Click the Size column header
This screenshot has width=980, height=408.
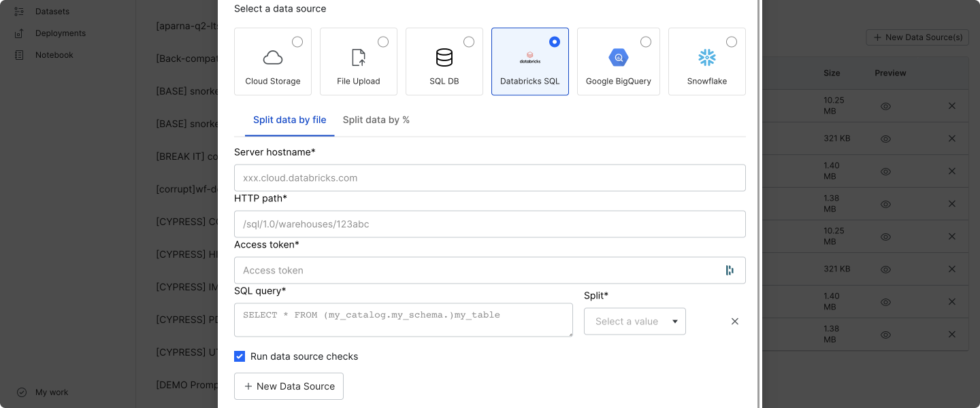(x=832, y=73)
